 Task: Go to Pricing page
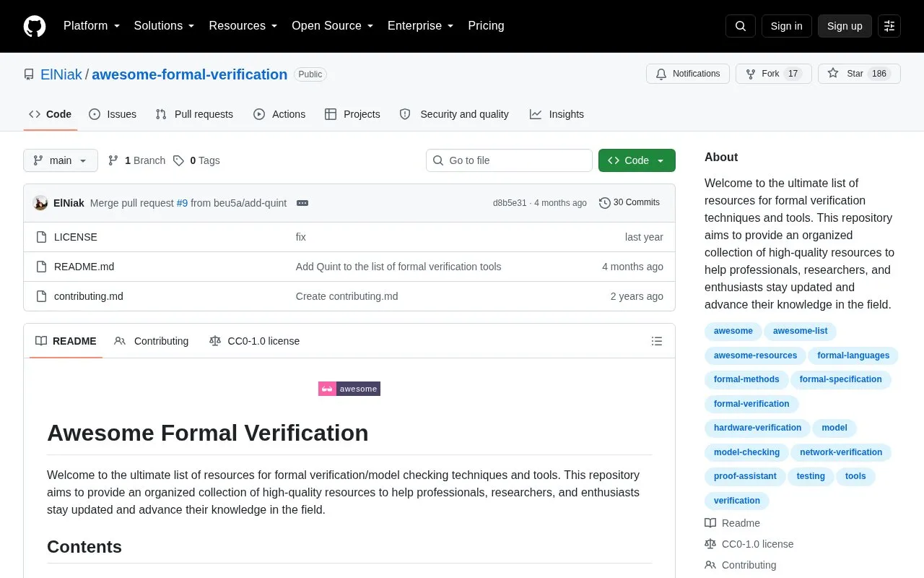(486, 26)
